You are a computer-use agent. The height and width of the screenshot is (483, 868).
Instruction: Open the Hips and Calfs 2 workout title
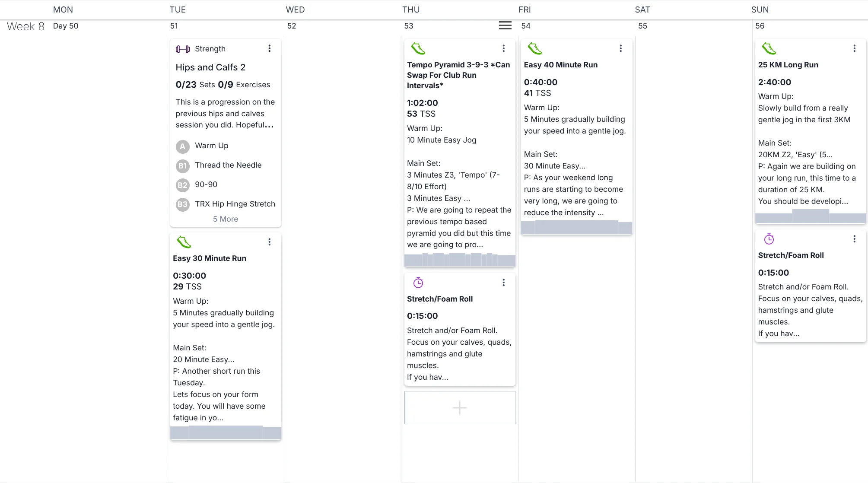tap(210, 67)
